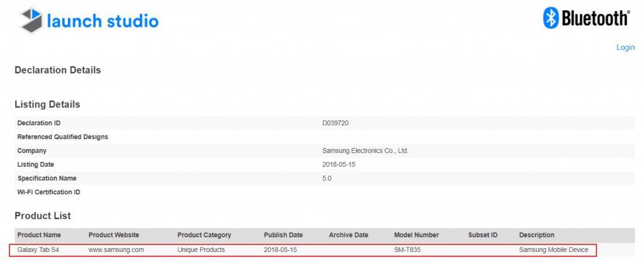Click the Product Category column header
The width and height of the screenshot is (644, 262).
tap(204, 235)
